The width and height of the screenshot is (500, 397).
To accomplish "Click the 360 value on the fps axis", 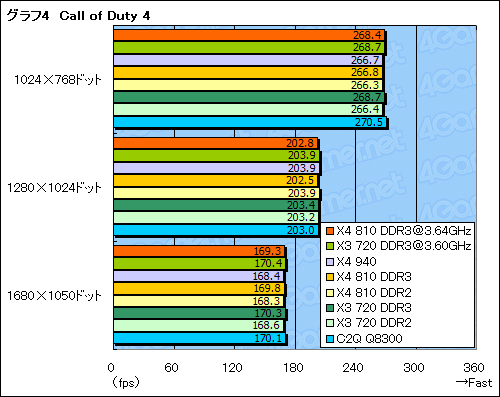I will [x=474, y=368].
